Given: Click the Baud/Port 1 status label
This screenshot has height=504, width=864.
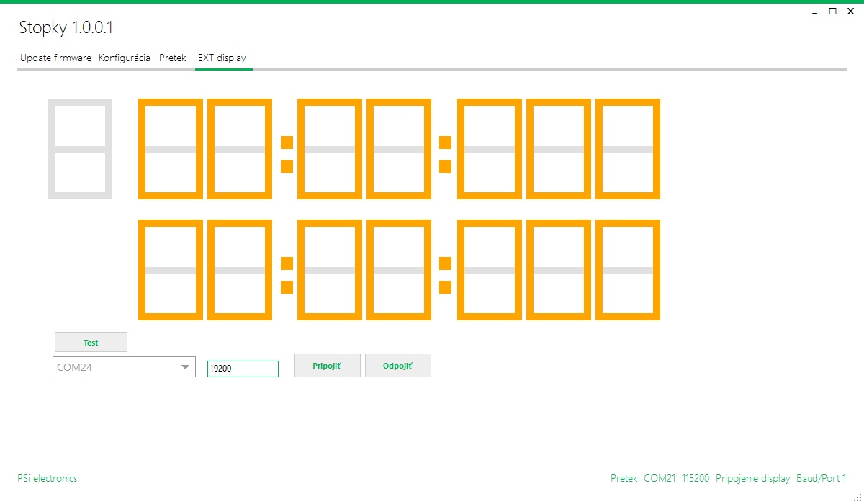Looking at the screenshot, I should pyautogui.click(x=822, y=478).
